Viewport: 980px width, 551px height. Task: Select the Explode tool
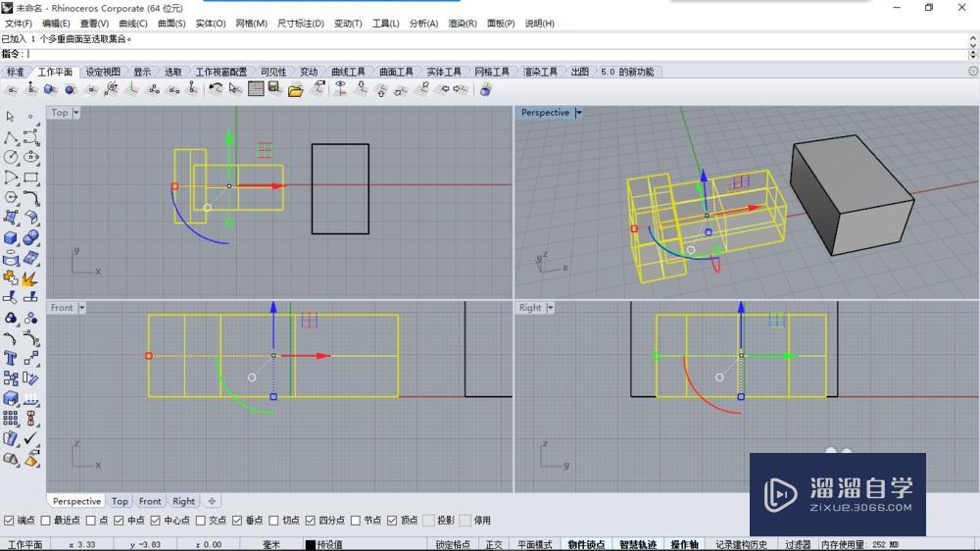[x=31, y=277]
